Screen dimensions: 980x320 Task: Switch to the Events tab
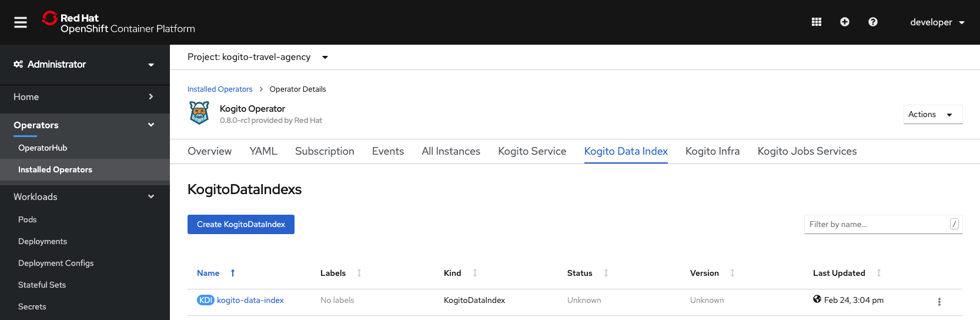pos(388,151)
